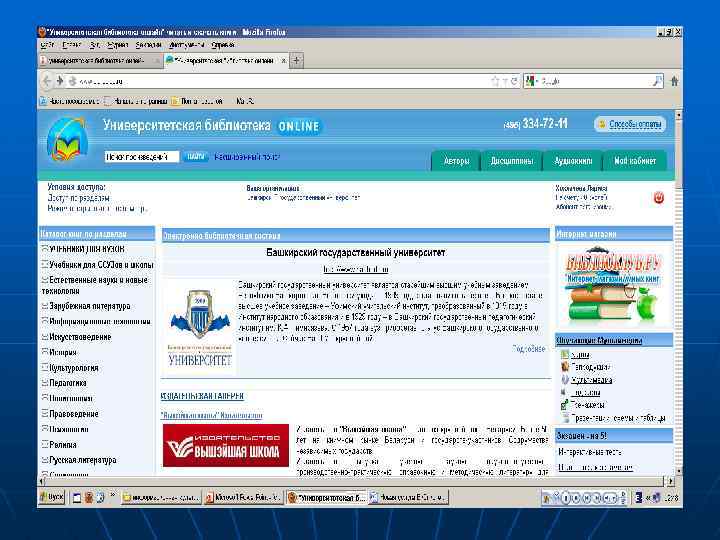Expand the Искусствоведение category
This screenshot has width=720, height=540.
tap(45, 337)
